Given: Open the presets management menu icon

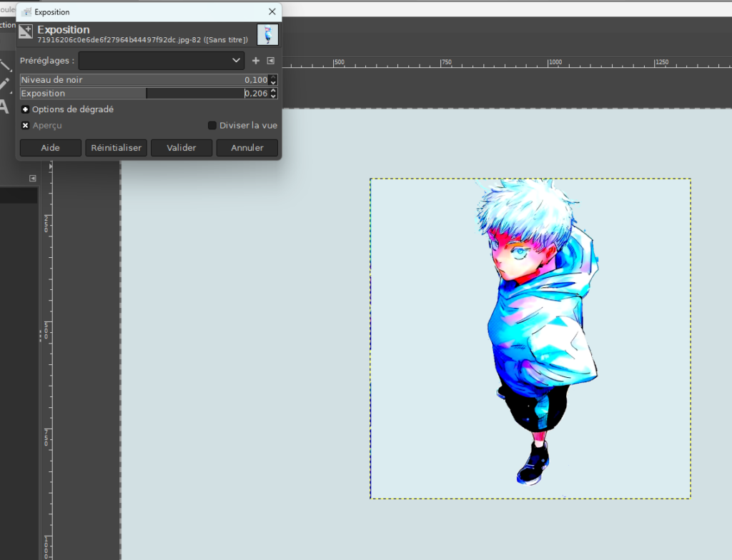Looking at the screenshot, I should [x=271, y=61].
